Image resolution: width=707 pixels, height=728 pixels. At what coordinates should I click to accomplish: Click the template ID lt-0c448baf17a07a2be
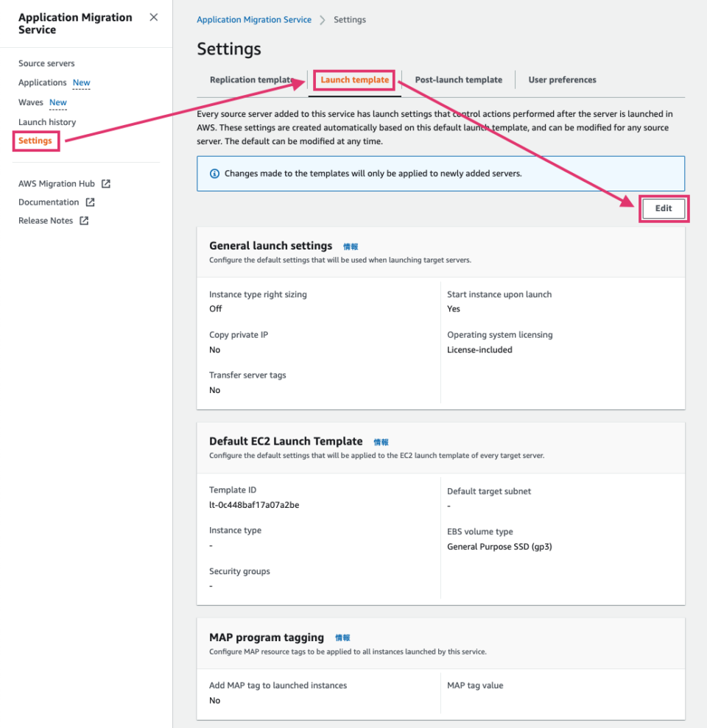click(x=254, y=505)
